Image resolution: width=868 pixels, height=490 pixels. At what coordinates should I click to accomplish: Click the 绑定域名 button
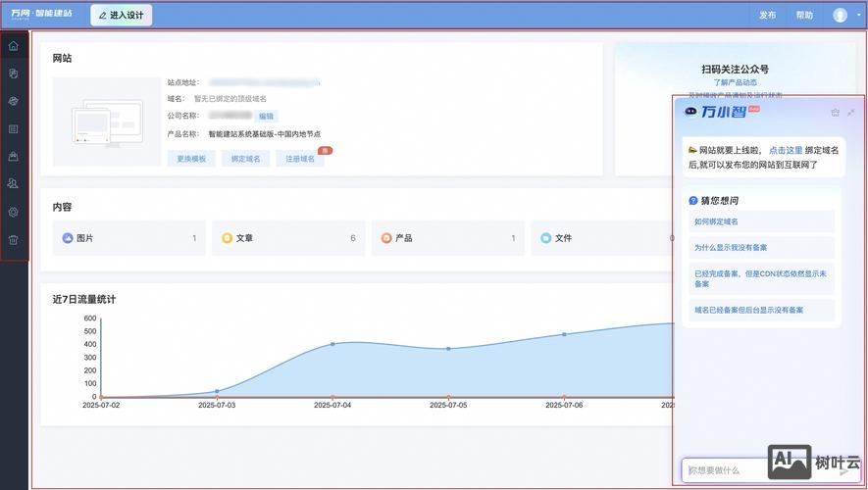click(x=245, y=158)
